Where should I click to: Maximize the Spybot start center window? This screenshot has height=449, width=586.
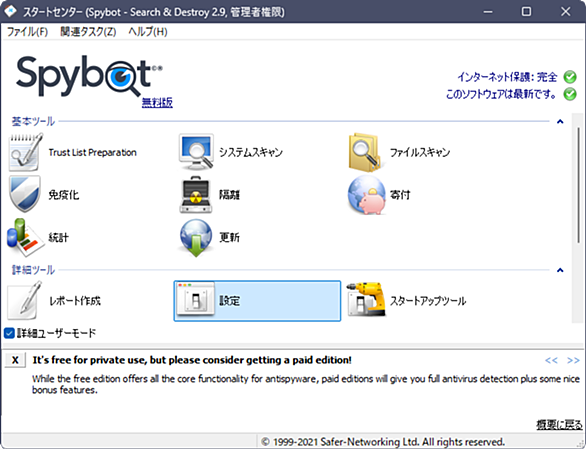[526, 12]
